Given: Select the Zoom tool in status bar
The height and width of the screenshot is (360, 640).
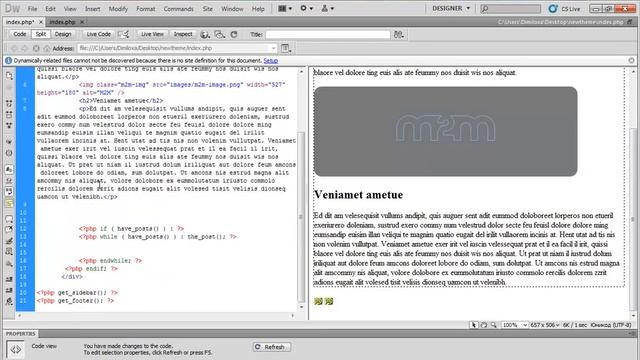Looking at the screenshot, I should coord(493,325).
